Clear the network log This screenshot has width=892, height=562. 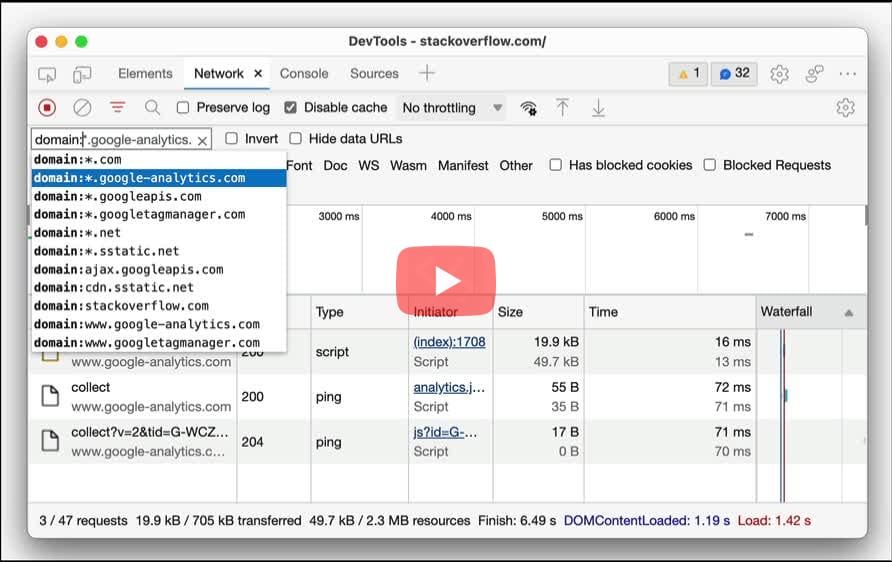click(82, 108)
